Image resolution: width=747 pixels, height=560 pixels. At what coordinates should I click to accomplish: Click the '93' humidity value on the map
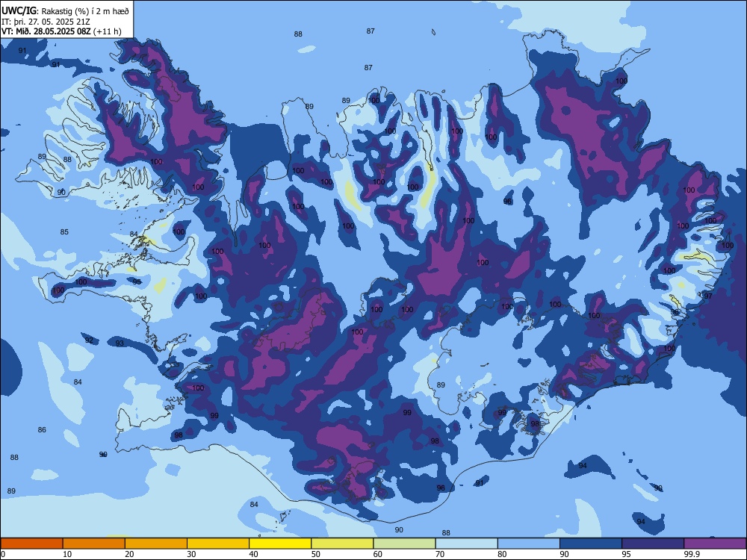(120, 343)
